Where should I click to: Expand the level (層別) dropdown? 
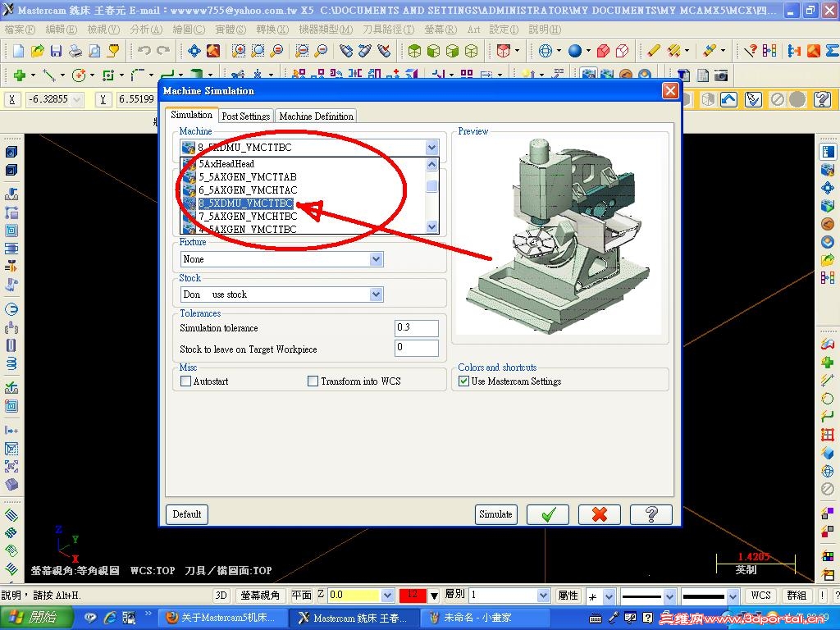click(x=543, y=596)
